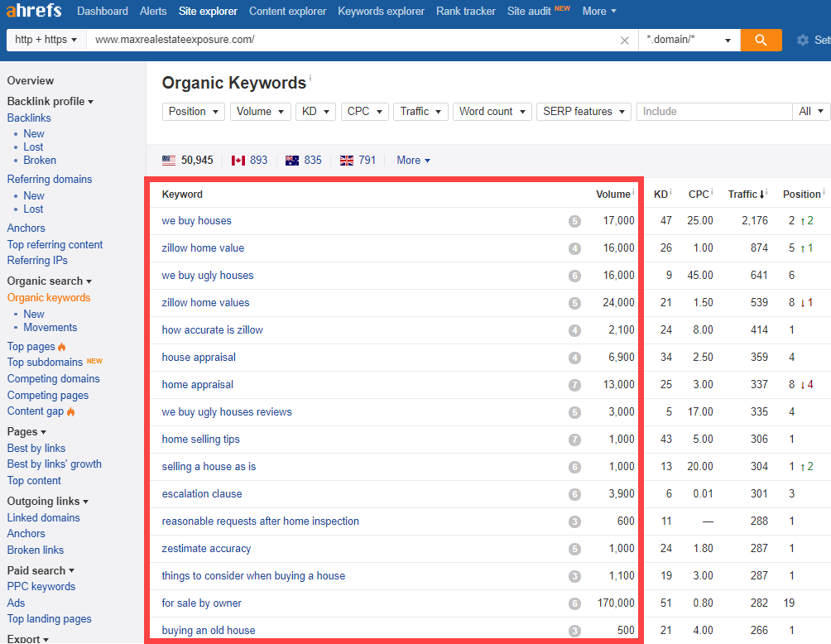This screenshot has height=644, width=831.
Task: Click SERP features badge for zillow home value
Action: (x=574, y=248)
